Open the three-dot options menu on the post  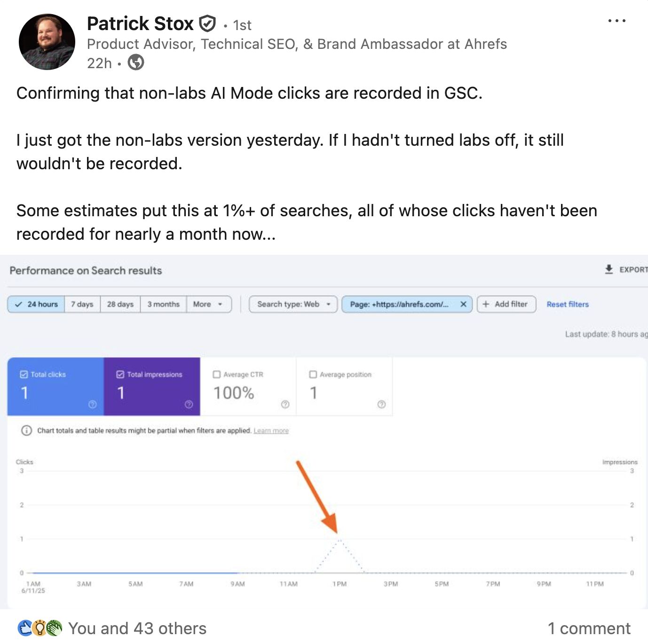pos(616,20)
